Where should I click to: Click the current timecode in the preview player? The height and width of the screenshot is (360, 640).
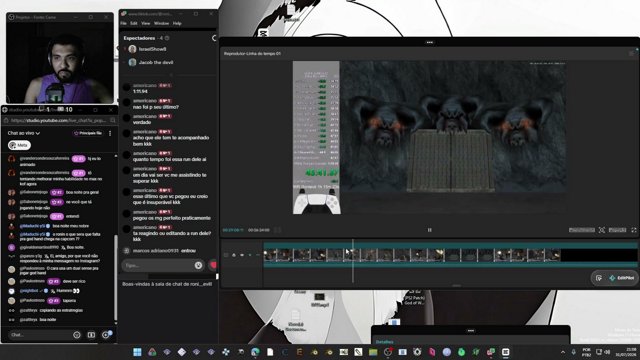233,230
